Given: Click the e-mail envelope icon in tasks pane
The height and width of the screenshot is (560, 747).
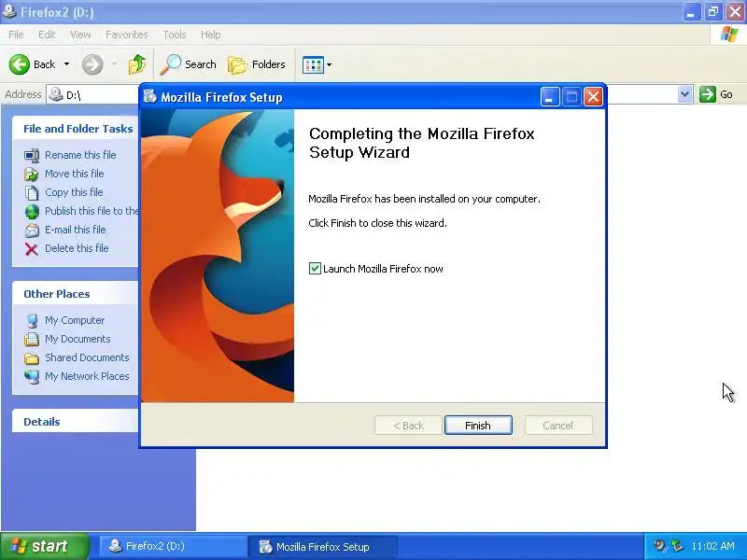Looking at the screenshot, I should coord(32,230).
